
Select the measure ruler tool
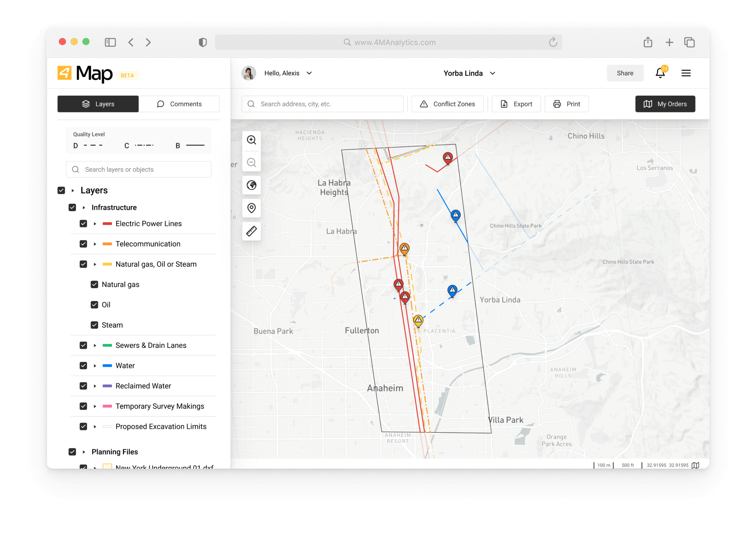tap(251, 231)
